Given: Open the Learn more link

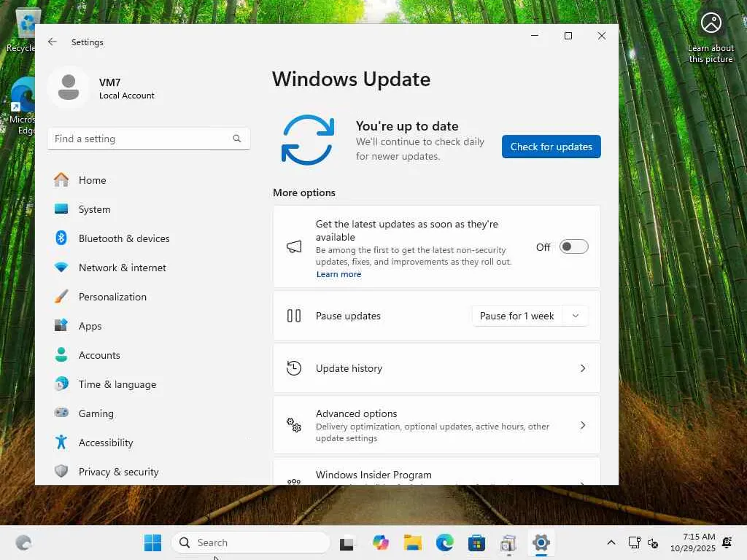Looking at the screenshot, I should click(x=338, y=274).
